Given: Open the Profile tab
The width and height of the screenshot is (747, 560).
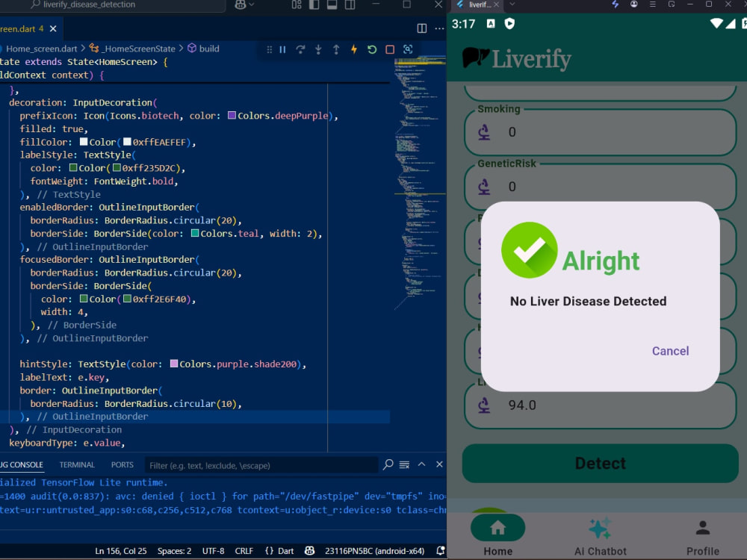Looking at the screenshot, I should coord(703,535).
